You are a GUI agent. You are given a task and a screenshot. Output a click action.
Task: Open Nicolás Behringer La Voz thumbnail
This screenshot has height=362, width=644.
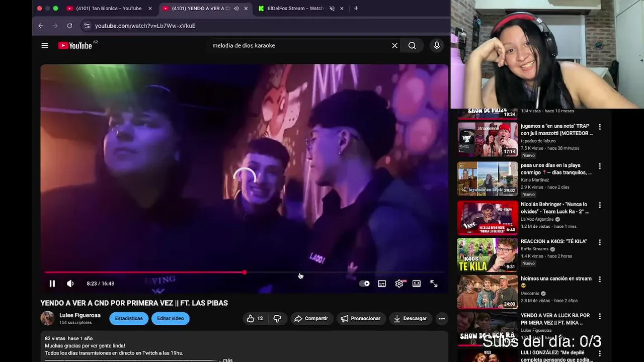click(x=488, y=218)
